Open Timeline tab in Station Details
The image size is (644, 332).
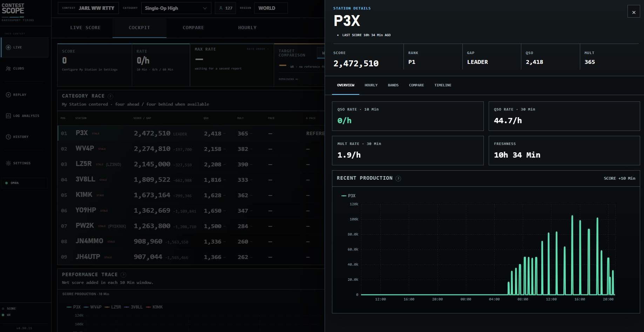click(443, 85)
